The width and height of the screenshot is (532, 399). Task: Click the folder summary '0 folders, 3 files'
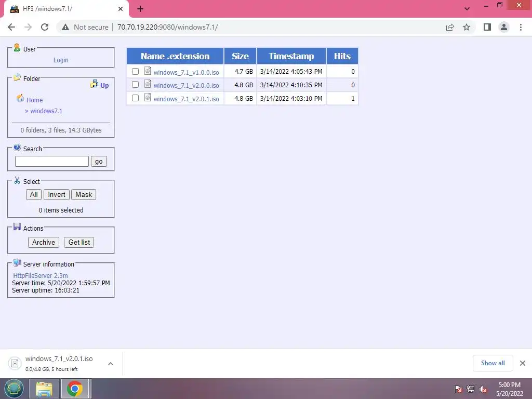[x=61, y=130]
